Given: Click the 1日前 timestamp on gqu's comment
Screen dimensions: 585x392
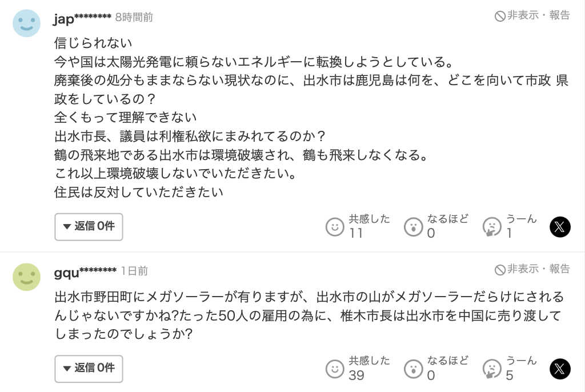Looking at the screenshot, I should (x=135, y=271).
